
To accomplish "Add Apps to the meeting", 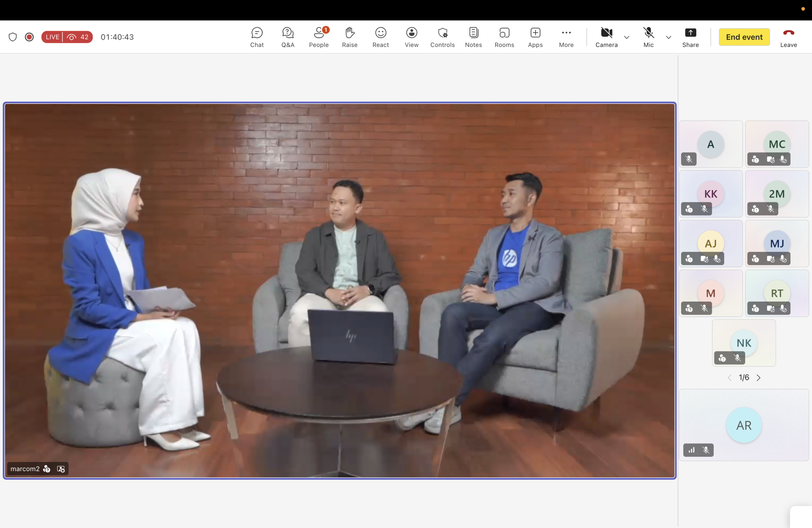I will [x=535, y=37].
